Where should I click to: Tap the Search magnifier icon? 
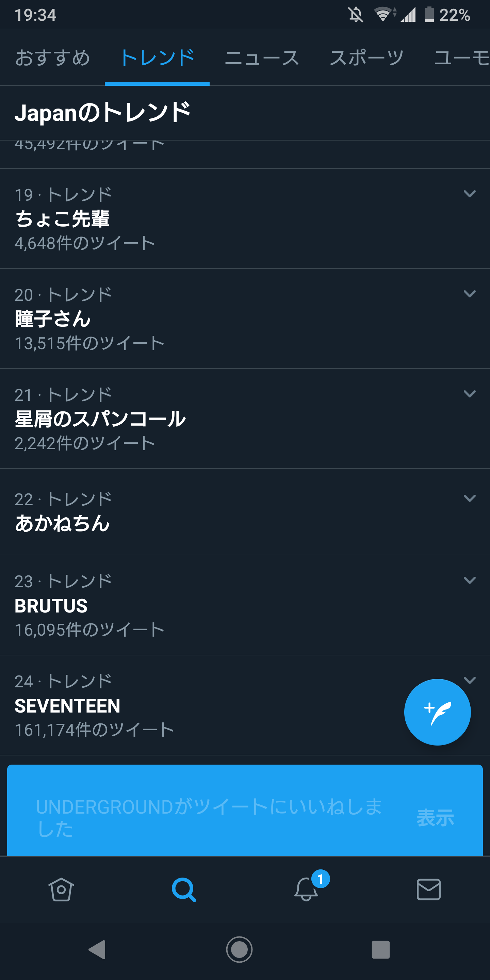click(x=184, y=889)
